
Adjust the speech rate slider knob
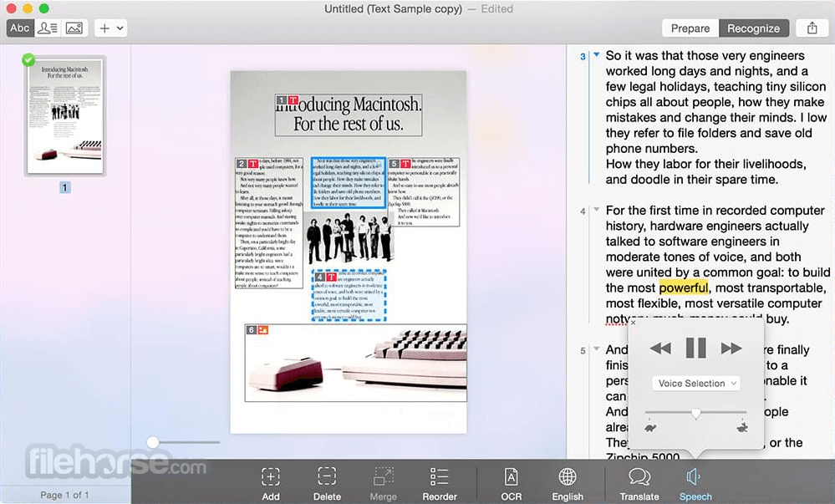[x=695, y=414]
